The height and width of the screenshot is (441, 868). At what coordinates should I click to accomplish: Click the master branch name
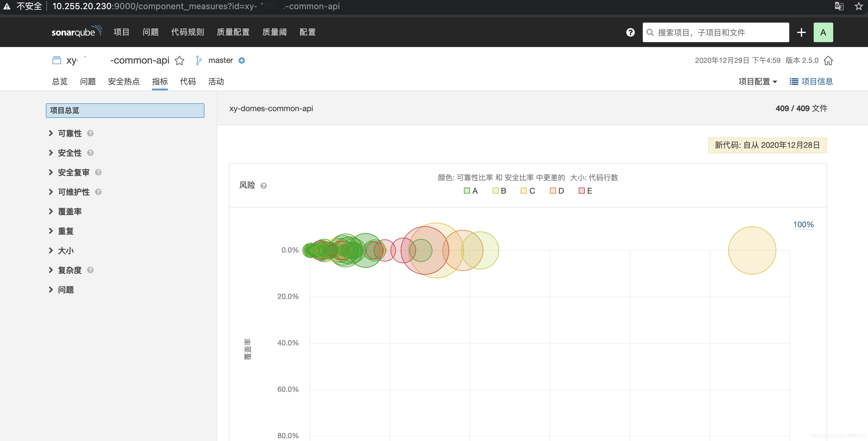click(x=221, y=60)
